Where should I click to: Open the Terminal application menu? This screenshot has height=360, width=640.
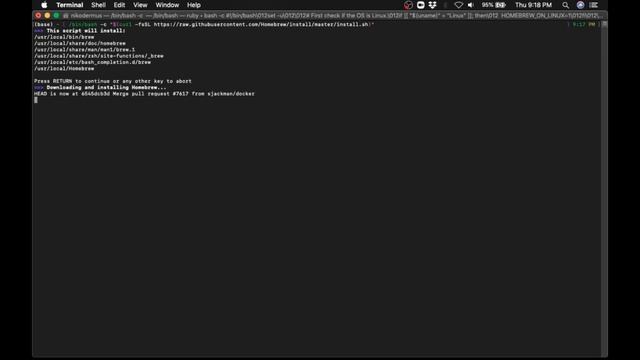(70, 5)
